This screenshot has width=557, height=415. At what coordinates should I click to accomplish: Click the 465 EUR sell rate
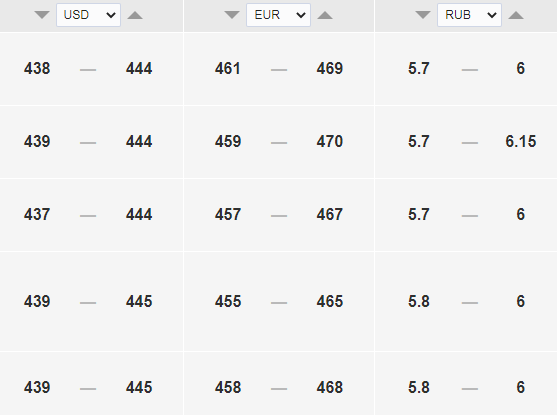tap(330, 301)
